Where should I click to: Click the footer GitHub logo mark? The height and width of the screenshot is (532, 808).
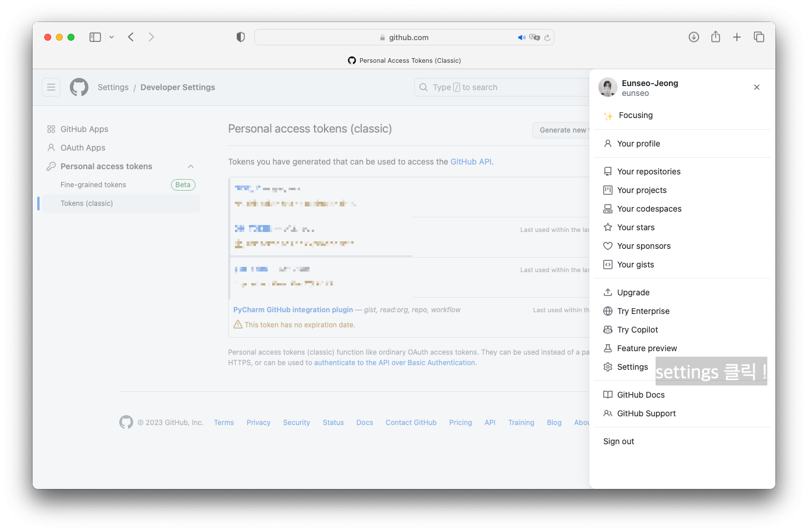pos(126,422)
